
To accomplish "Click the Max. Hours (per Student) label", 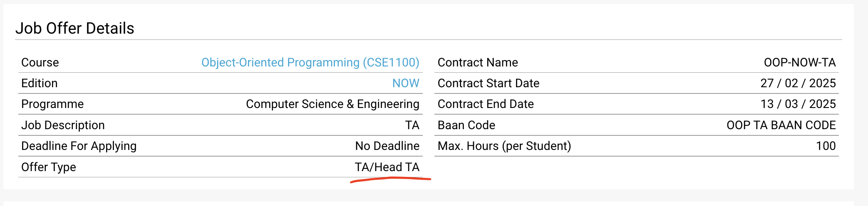I will [504, 146].
